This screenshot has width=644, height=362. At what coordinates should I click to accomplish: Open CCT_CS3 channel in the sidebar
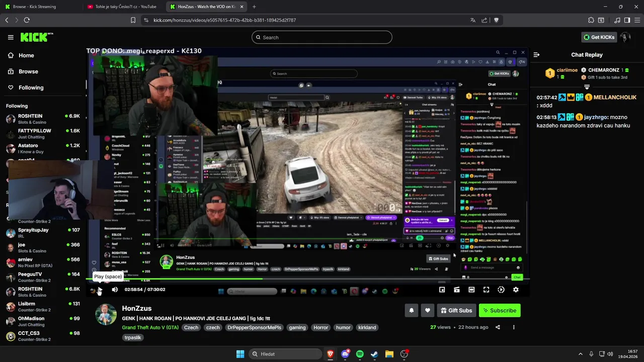click(43, 336)
